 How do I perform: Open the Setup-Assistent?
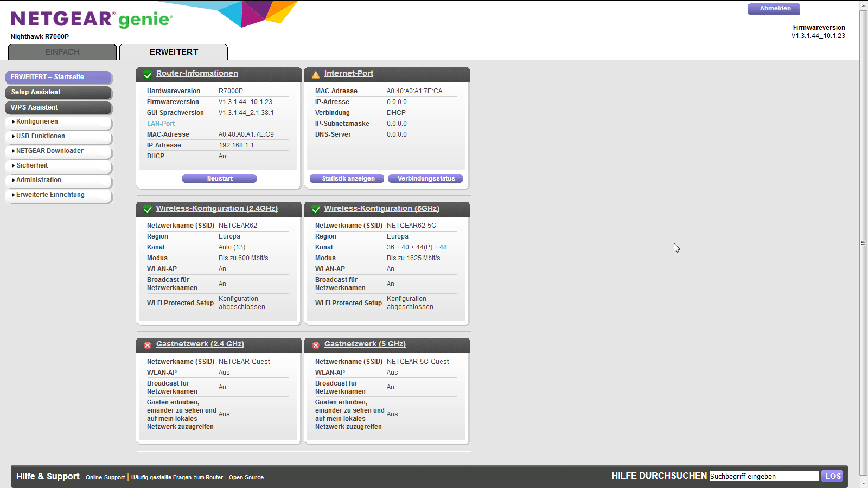point(59,92)
